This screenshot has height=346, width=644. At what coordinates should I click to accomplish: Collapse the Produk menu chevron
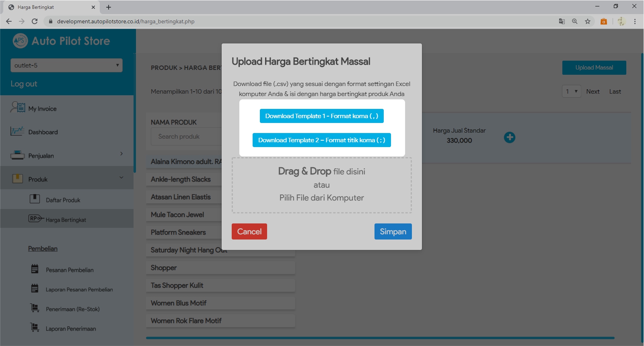(x=121, y=178)
